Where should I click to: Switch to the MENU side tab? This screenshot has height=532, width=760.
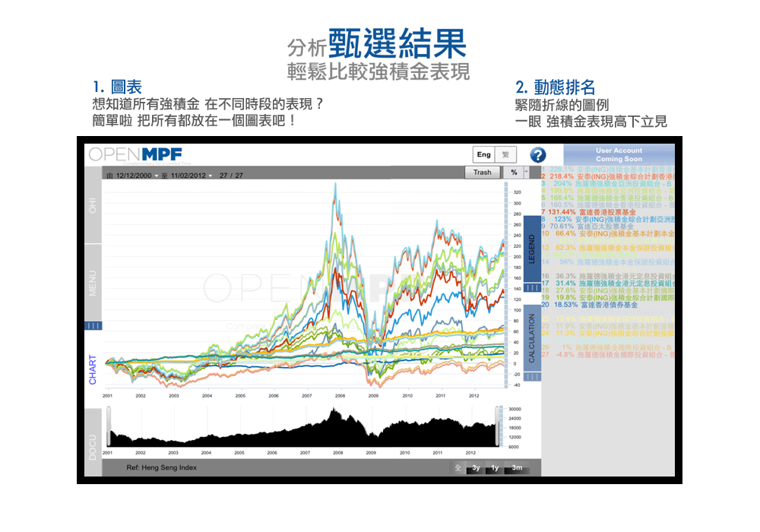click(93, 283)
